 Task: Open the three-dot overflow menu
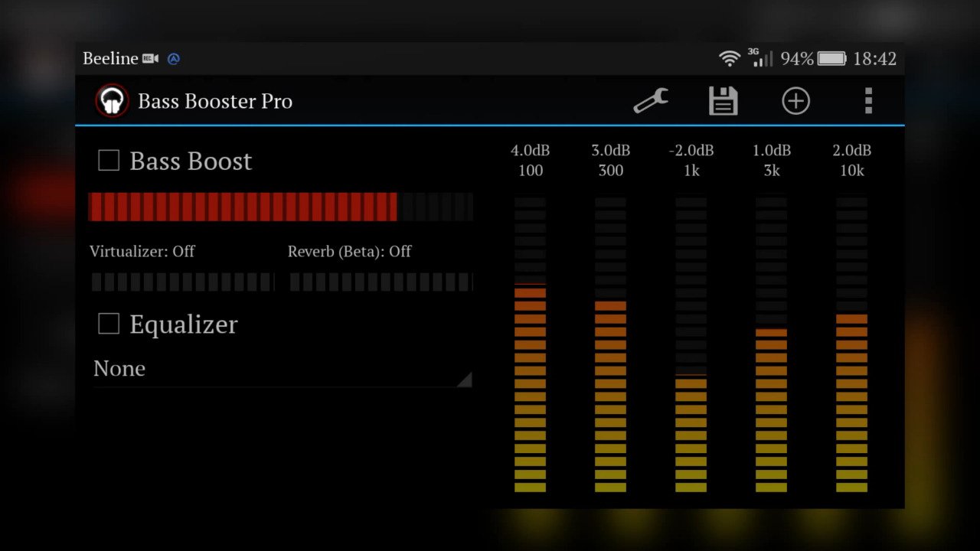tap(868, 101)
